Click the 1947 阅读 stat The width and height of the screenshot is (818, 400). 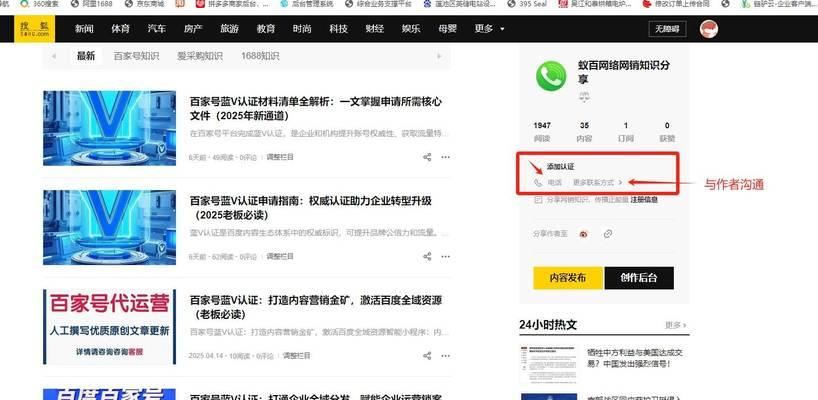(x=542, y=132)
